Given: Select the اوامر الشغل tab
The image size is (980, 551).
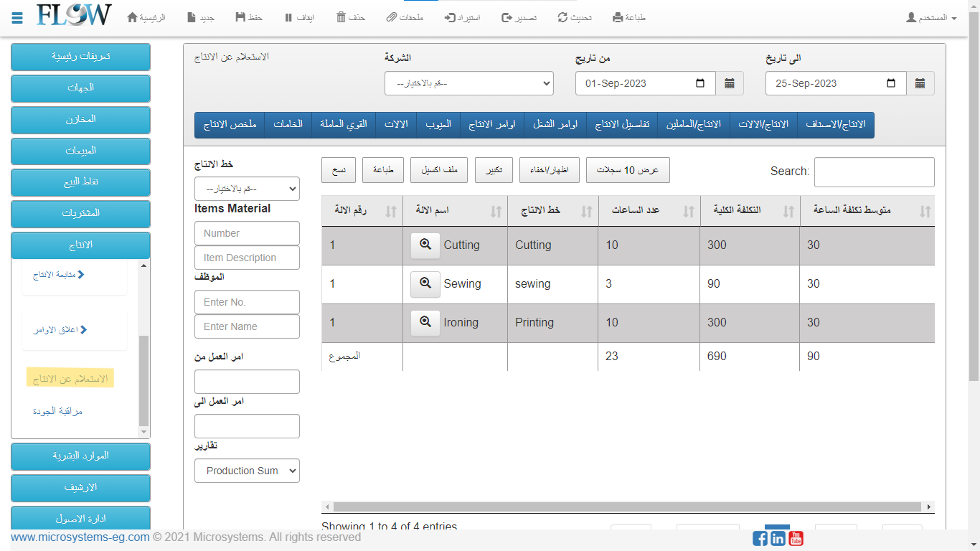Looking at the screenshot, I should tap(555, 124).
